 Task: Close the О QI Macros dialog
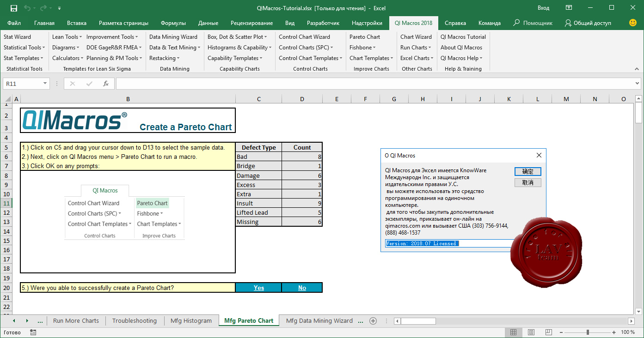pos(539,156)
